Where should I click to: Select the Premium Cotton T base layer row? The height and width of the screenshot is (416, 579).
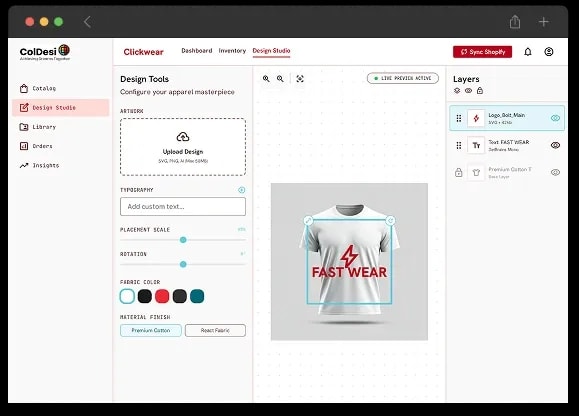pyautogui.click(x=507, y=172)
